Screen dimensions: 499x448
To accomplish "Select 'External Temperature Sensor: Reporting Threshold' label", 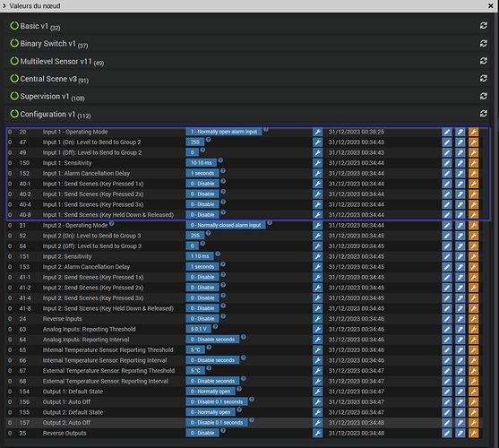I will 108,371.
